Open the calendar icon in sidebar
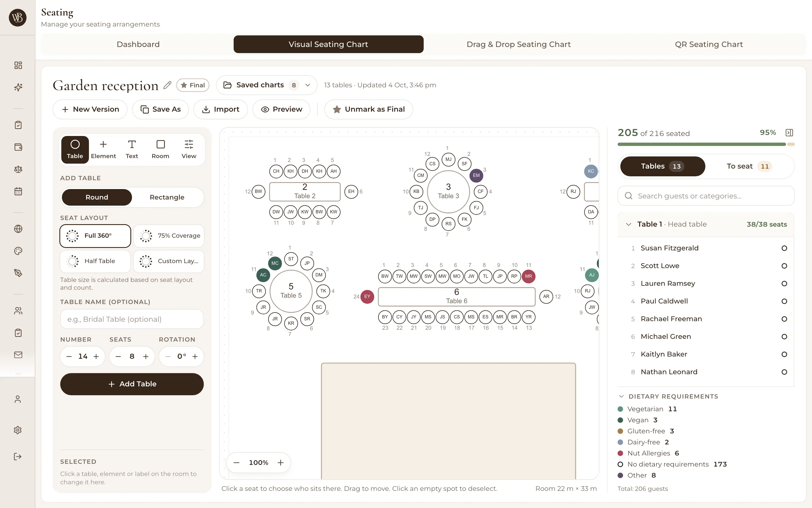The image size is (812, 508). [x=18, y=192]
